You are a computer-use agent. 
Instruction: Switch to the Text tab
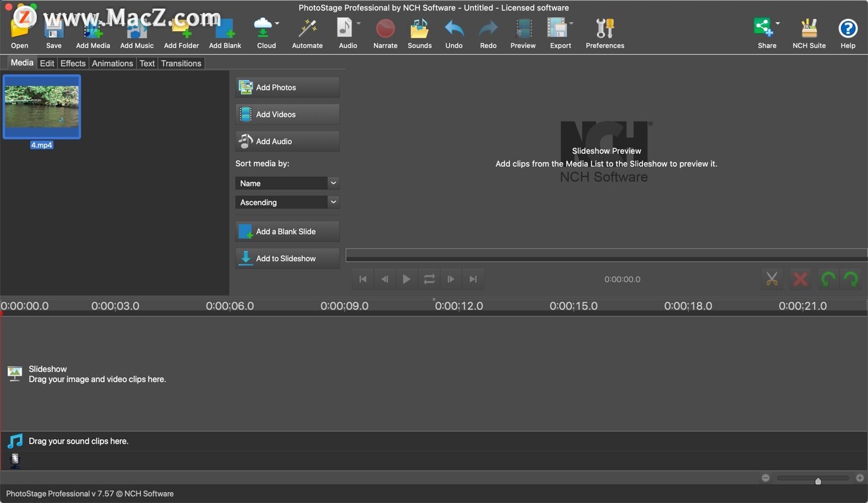tap(147, 63)
